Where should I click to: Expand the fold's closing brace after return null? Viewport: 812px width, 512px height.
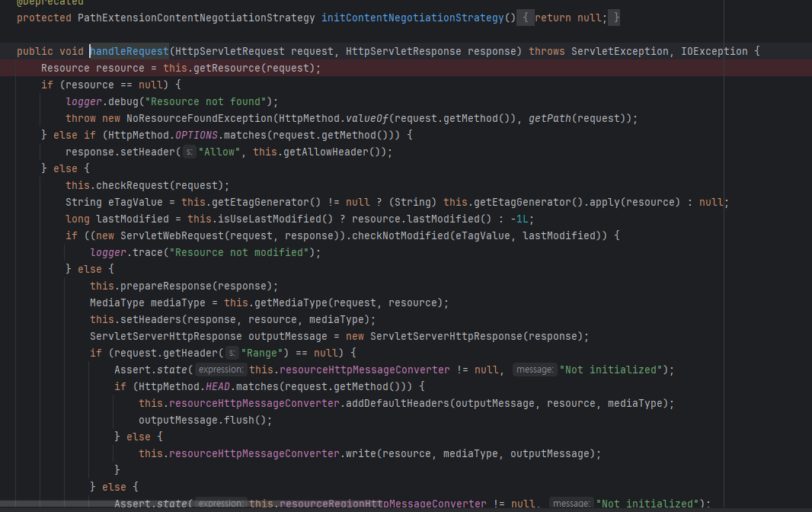614,18
